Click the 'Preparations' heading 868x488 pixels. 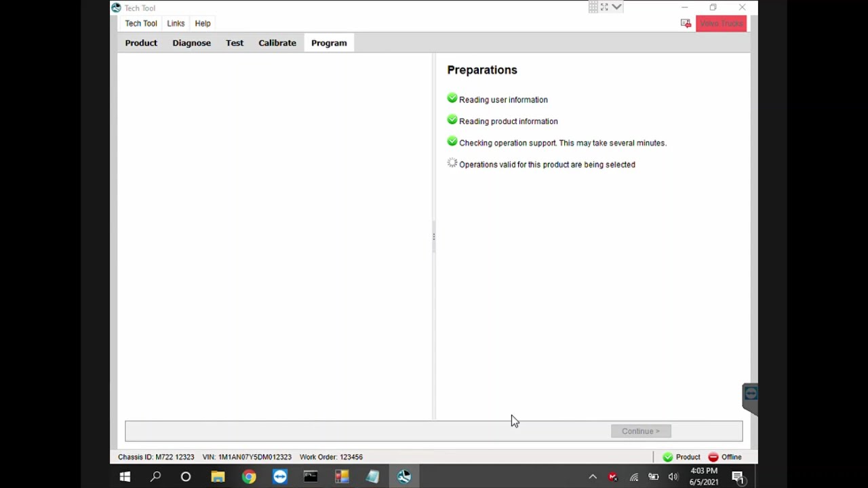pyautogui.click(x=482, y=70)
